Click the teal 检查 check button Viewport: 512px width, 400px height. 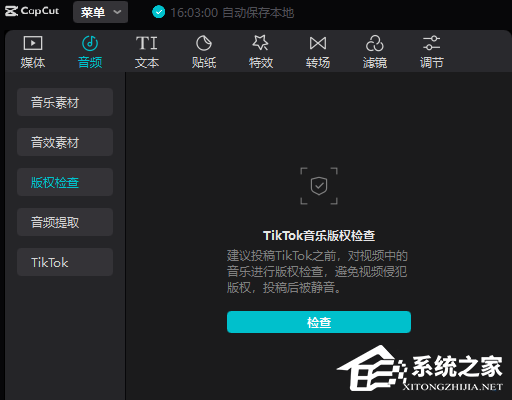319,322
